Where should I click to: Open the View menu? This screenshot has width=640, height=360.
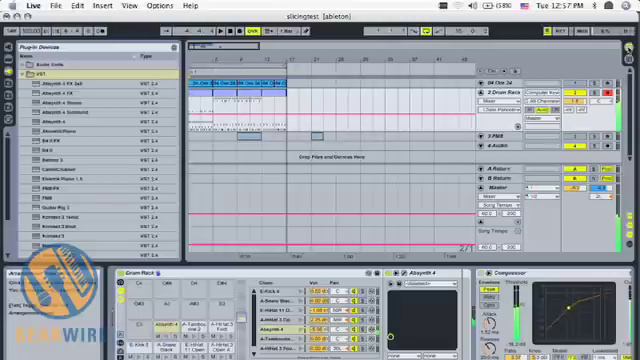pyautogui.click(x=130, y=6)
